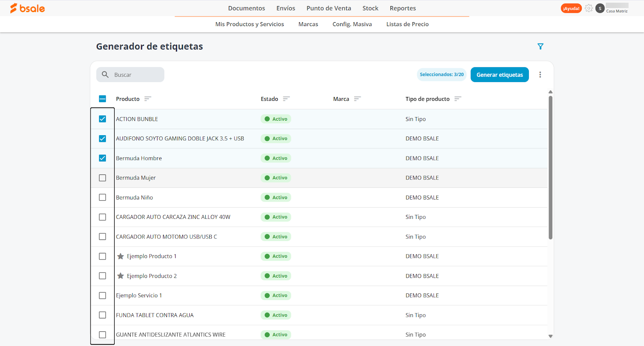Click the star icon on Ejemplo Producto 2

pos(120,276)
